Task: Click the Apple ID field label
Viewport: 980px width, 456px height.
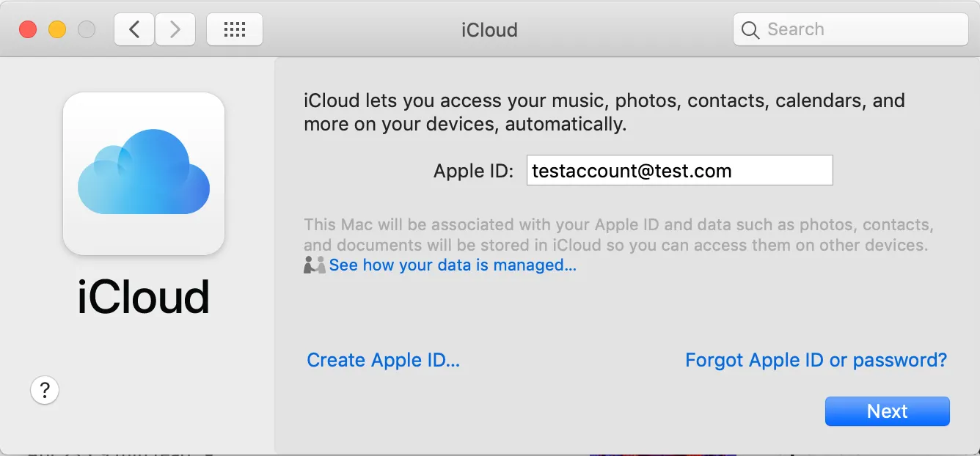Action: tap(473, 172)
